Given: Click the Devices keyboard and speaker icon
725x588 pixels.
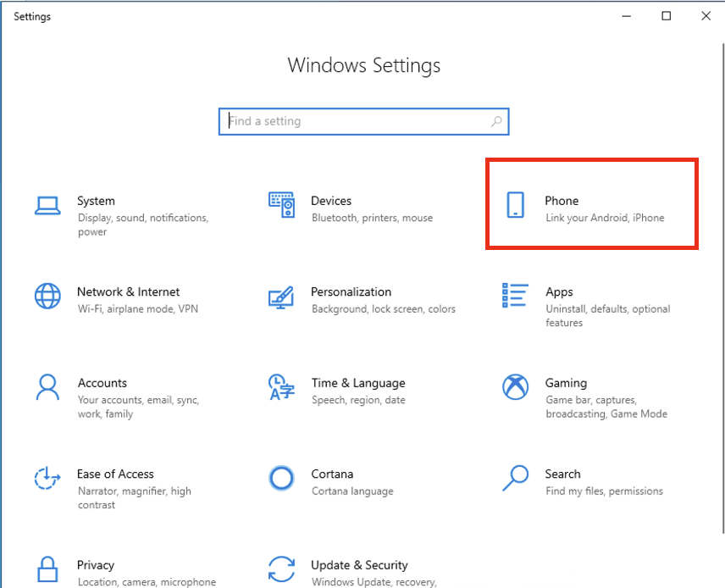Looking at the screenshot, I should click(281, 204).
